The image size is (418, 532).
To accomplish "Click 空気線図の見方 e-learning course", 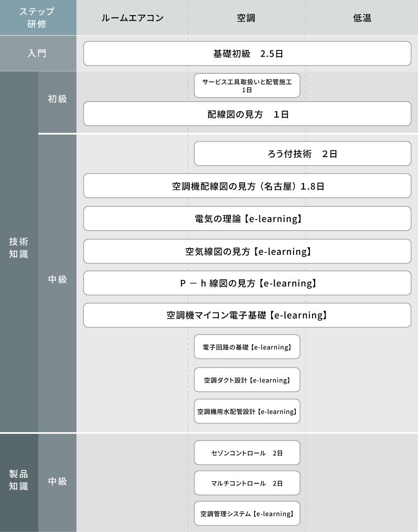I will (247, 251).
